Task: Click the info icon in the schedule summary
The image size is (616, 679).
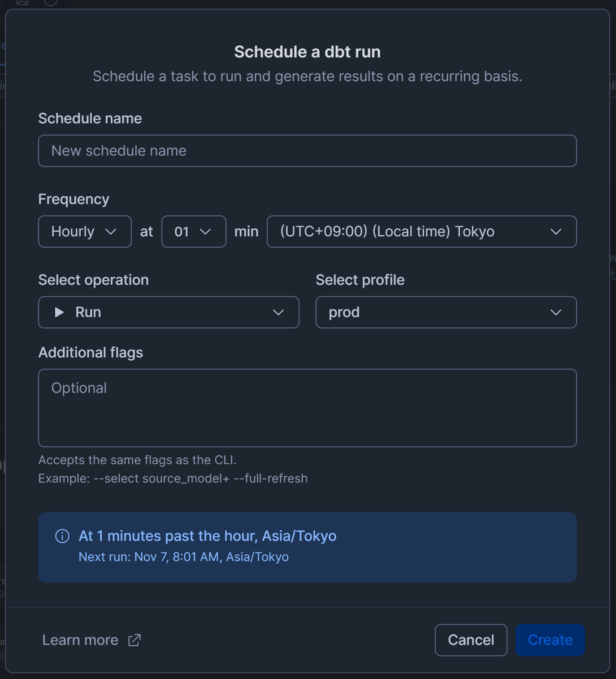Action: [62, 536]
